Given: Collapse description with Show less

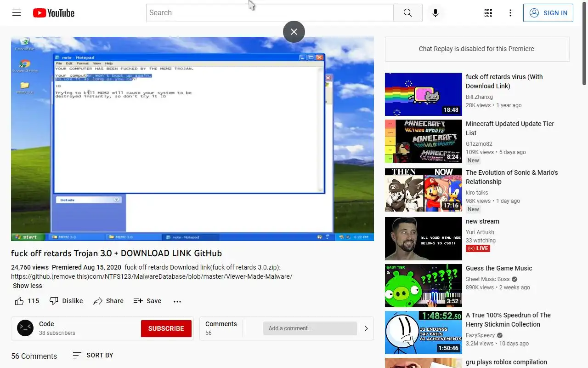Looking at the screenshot, I should 28,286.
